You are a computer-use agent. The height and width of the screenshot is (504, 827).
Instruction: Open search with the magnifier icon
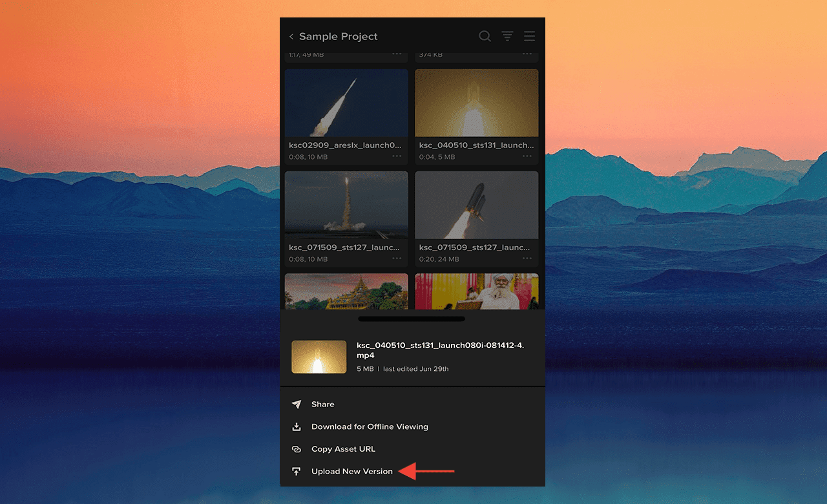coord(485,36)
